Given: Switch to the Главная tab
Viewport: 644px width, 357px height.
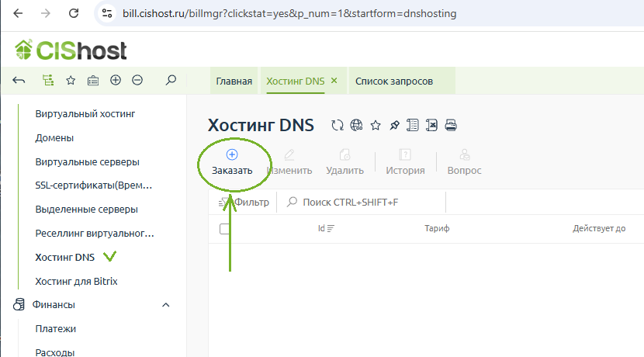Looking at the screenshot, I should (234, 81).
